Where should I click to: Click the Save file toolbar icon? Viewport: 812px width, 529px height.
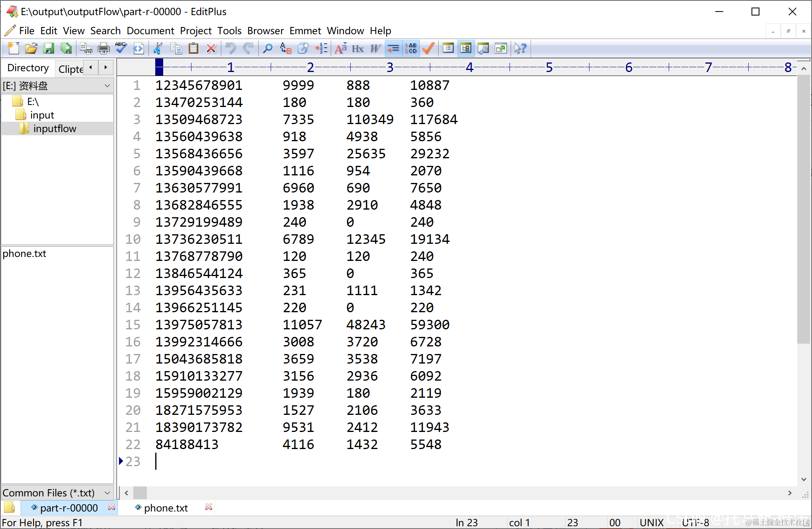coord(49,49)
